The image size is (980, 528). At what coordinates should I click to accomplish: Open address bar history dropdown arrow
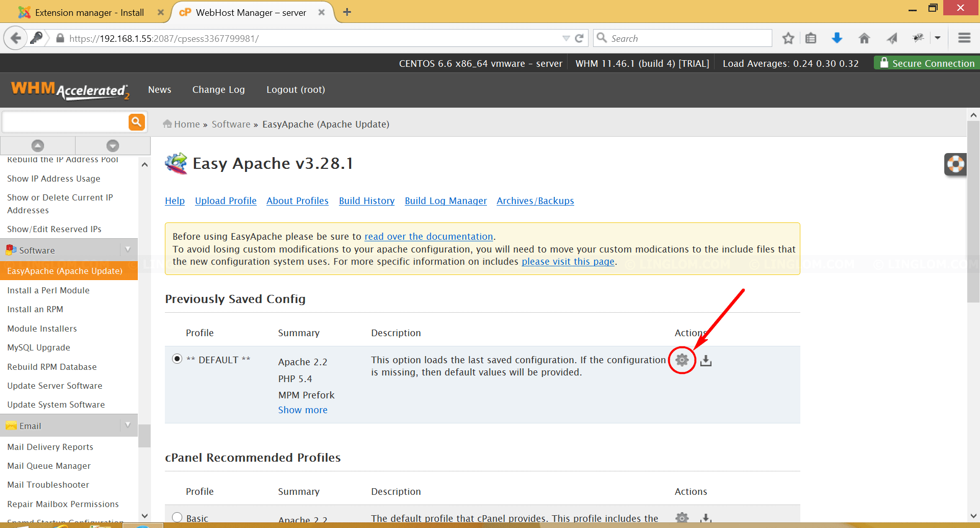566,38
